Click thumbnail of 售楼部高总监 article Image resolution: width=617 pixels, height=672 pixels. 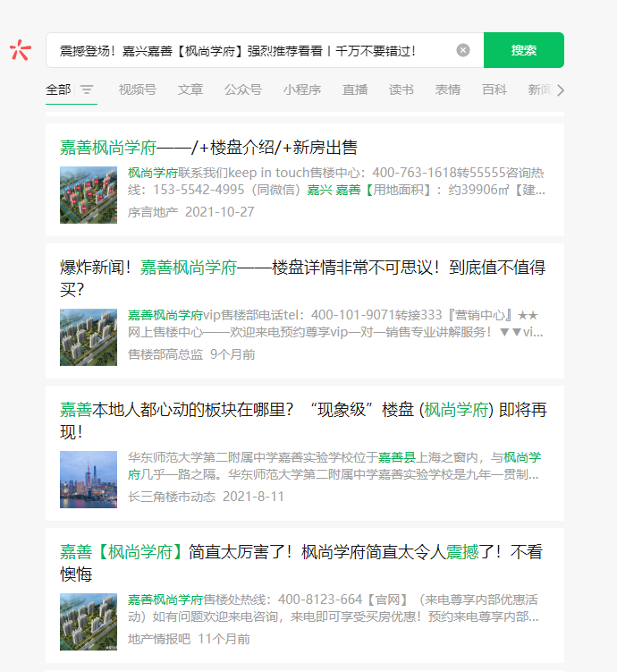[89, 337]
